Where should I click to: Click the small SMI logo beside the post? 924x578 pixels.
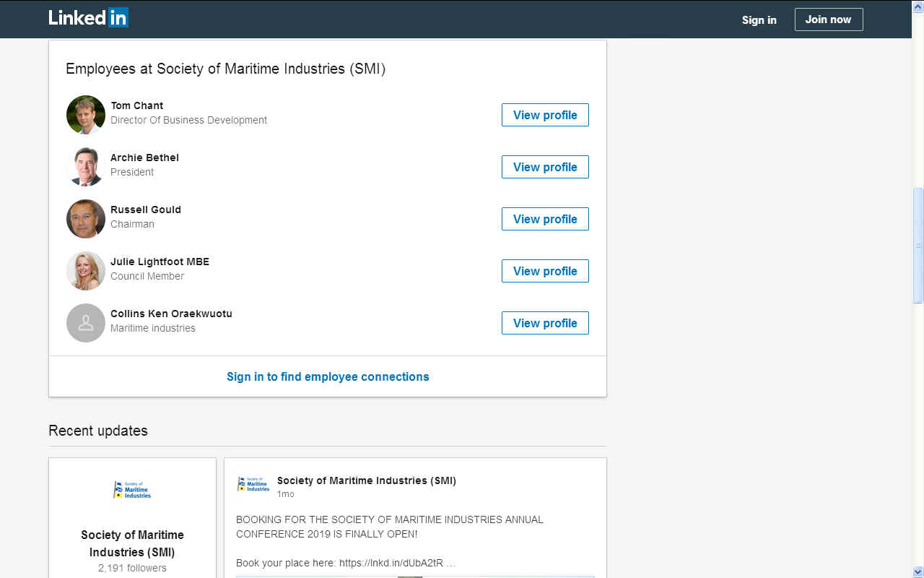pyautogui.click(x=253, y=484)
